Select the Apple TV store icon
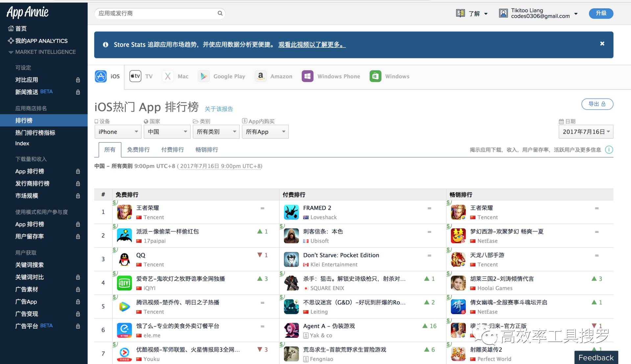The image size is (631, 364). (x=135, y=76)
